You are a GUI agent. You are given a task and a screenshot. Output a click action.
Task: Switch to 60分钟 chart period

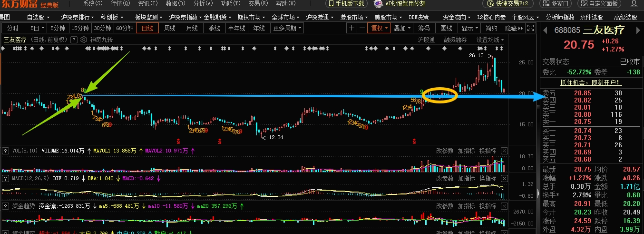125,28
